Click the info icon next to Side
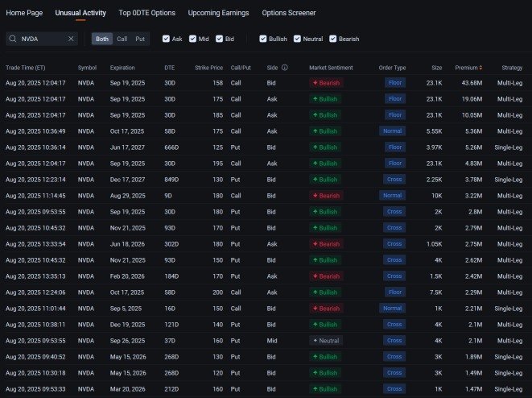 point(285,68)
